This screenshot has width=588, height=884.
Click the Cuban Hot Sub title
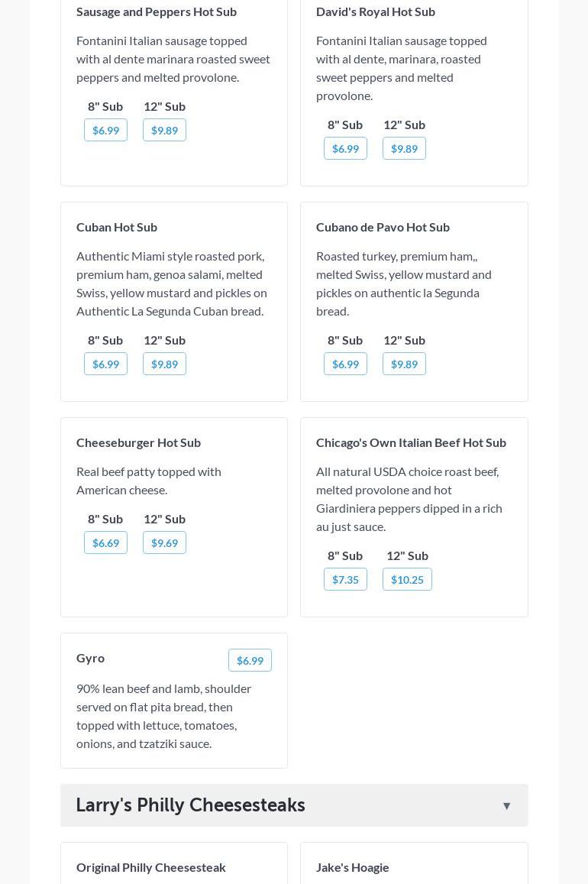117,227
